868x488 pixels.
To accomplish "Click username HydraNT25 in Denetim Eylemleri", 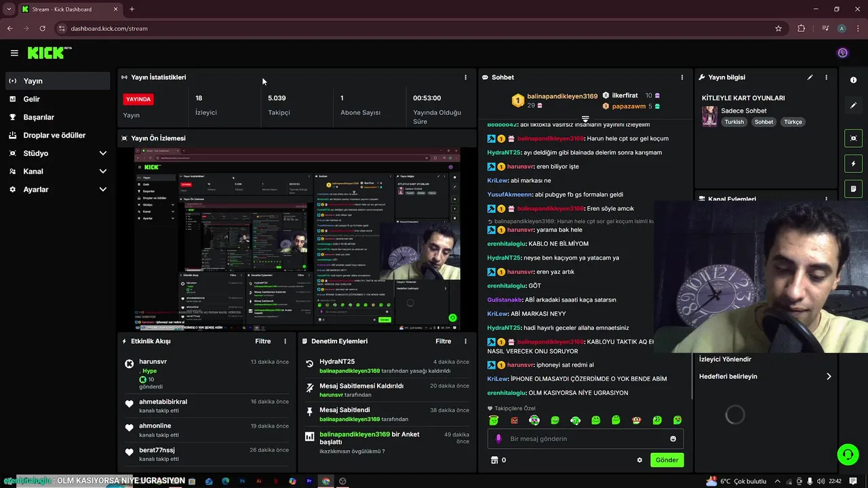I will [x=337, y=362].
